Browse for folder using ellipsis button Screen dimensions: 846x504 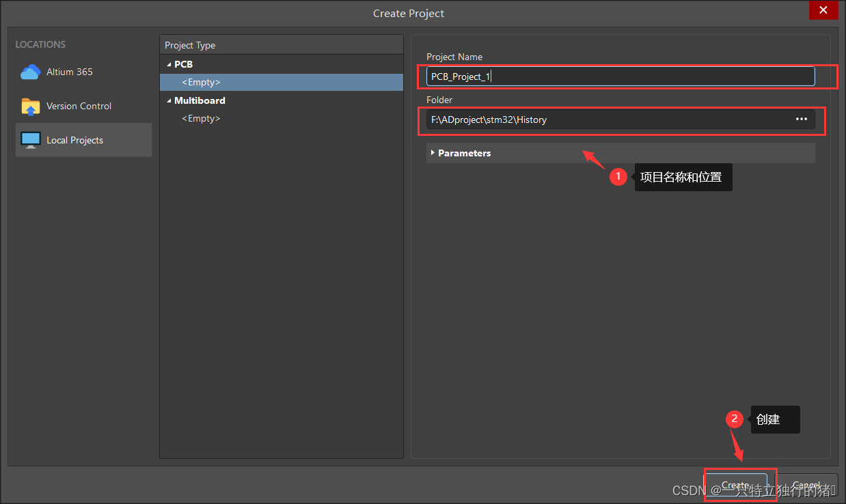click(802, 120)
